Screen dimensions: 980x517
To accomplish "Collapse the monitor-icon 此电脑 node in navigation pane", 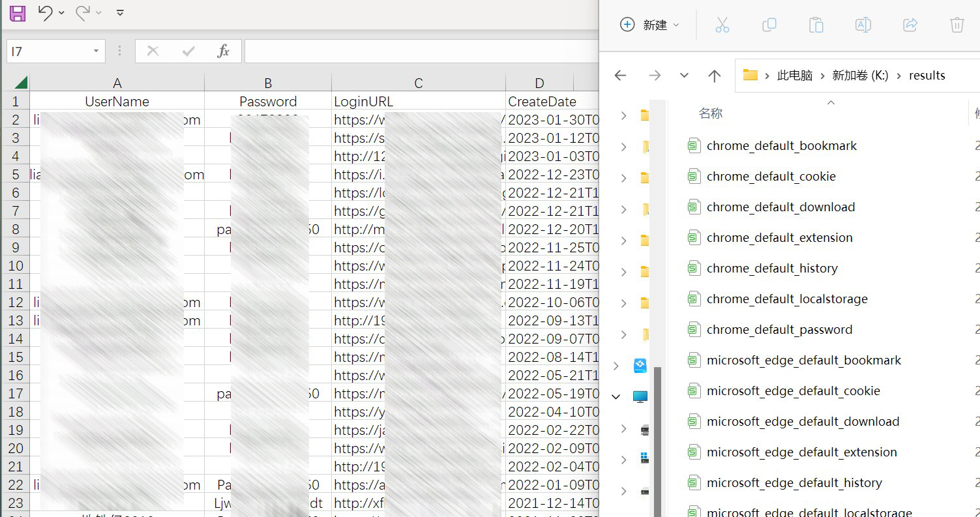I will click(616, 396).
